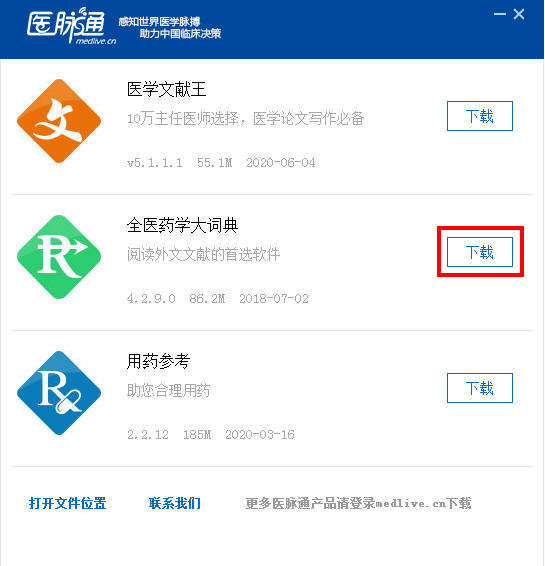Image resolution: width=545 pixels, height=566 pixels.
Task: Download 用药参考
Action: coord(480,388)
